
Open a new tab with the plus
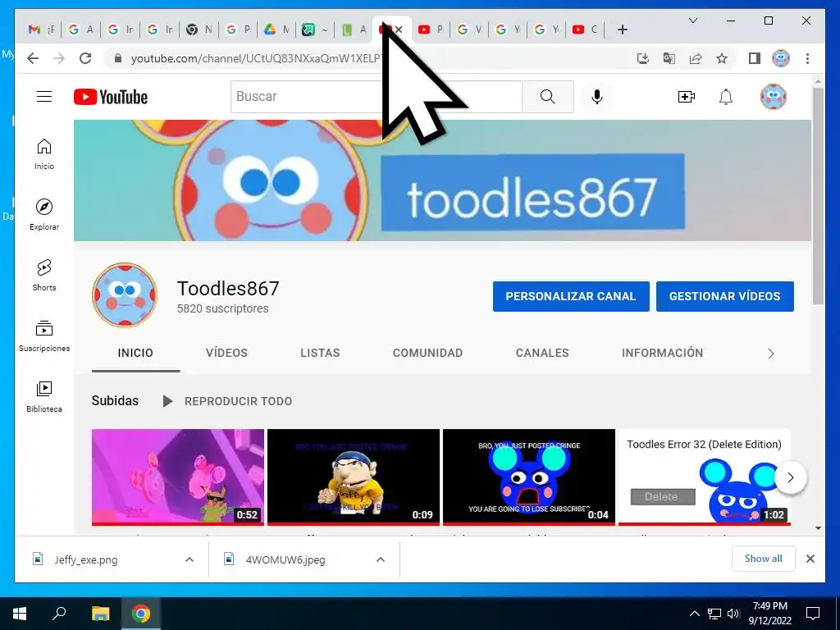point(622,30)
